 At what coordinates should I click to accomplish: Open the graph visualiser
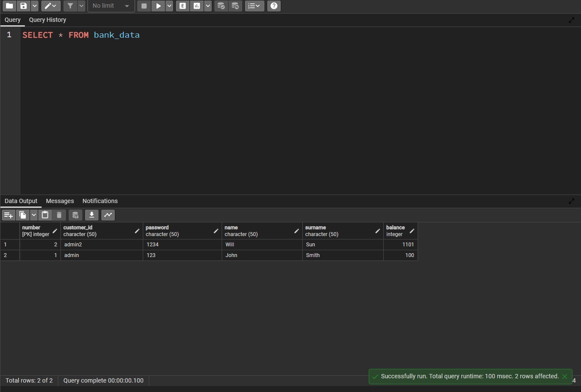click(108, 215)
